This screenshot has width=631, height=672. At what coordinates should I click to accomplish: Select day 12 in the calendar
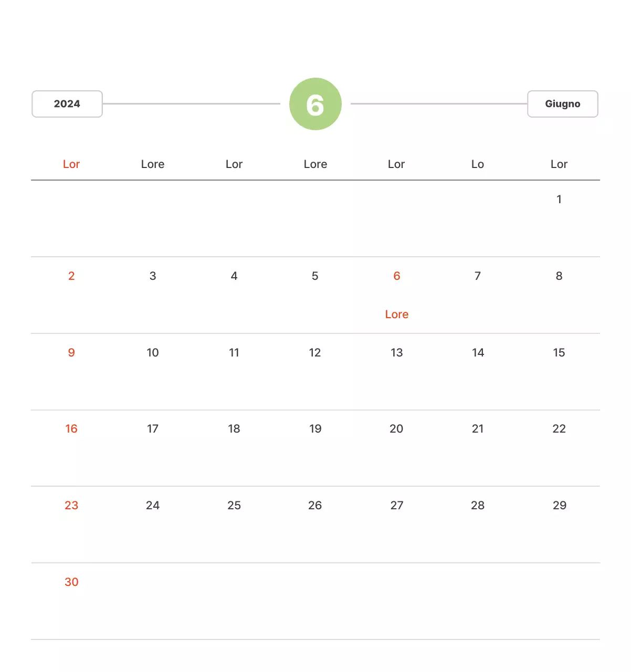(315, 353)
